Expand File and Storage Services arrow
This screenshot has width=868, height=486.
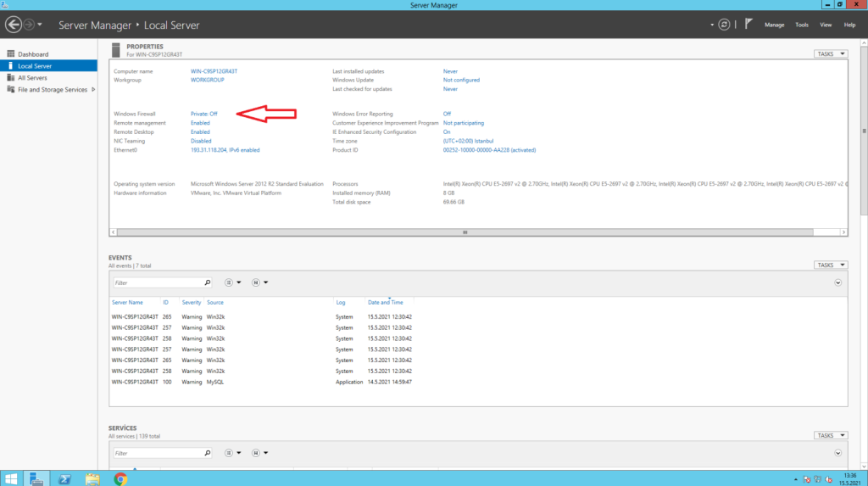pyautogui.click(x=93, y=89)
